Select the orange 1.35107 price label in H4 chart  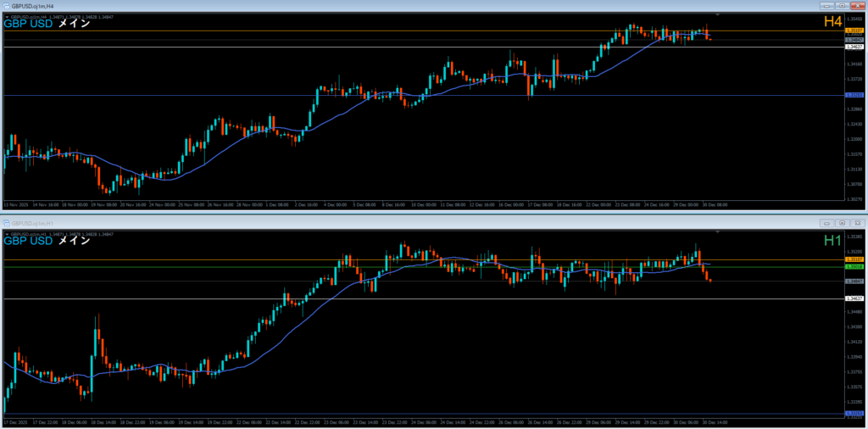pyautogui.click(x=854, y=31)
